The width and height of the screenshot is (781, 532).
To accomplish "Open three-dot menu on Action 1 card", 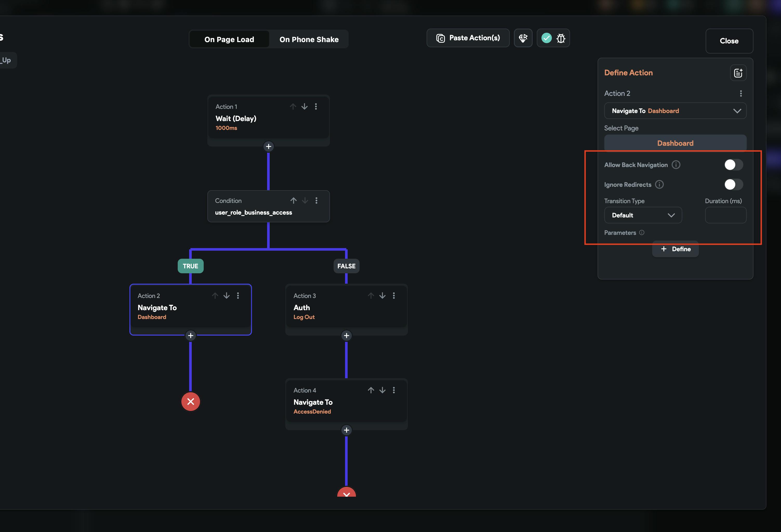I will pos(316,107).
